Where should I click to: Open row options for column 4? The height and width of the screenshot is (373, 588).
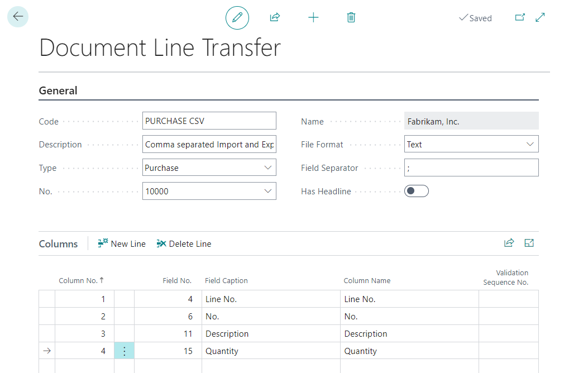click(x=124, y=351)
